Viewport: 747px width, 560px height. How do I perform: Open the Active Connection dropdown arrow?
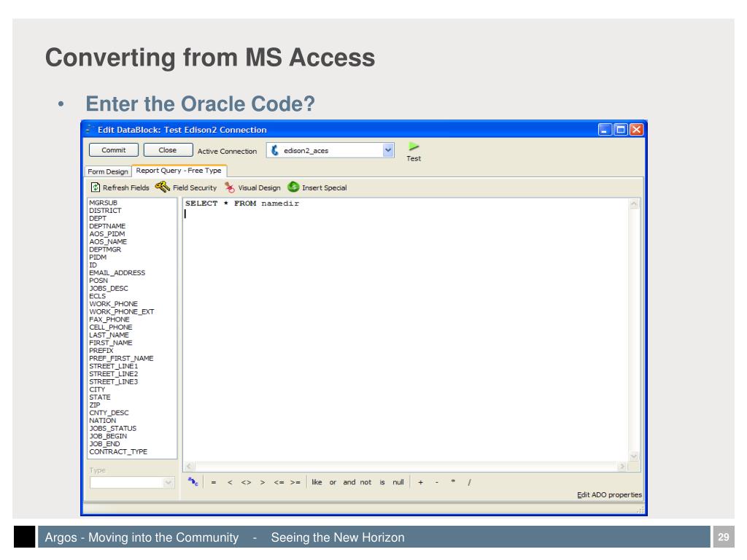(388, 150)
